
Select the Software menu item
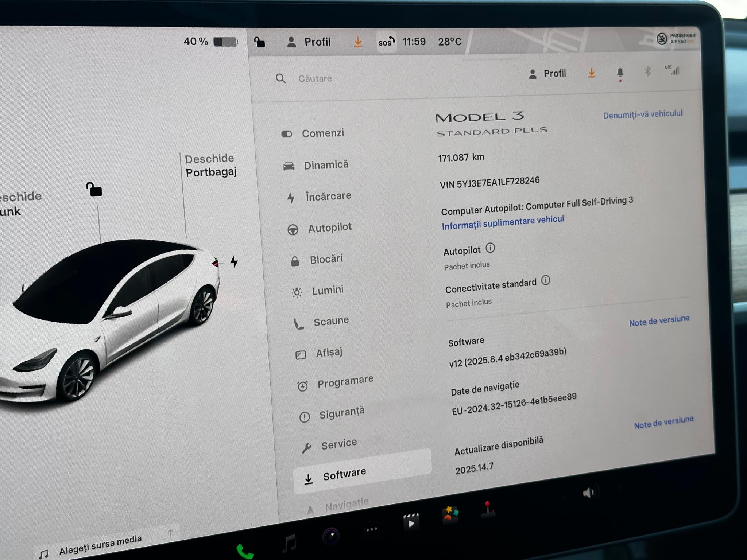[x=363, y=471]
